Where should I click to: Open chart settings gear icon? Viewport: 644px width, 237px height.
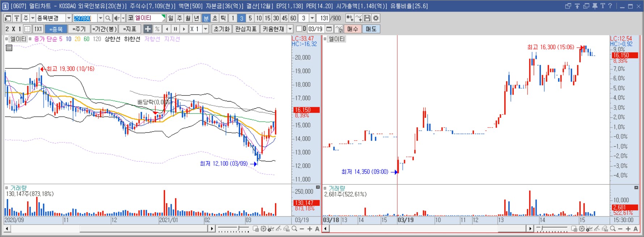click(376, 18)
